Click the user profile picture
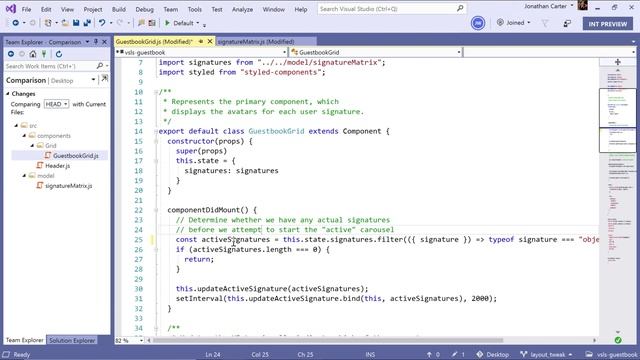Screen dimensions: 640x360 pyautogui.click(x=582, y=5)
